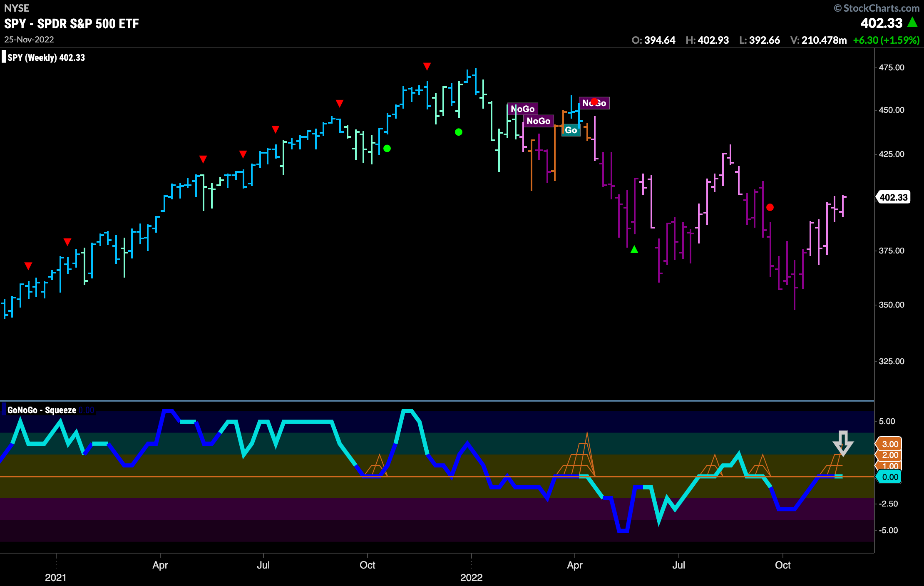Select the first NoGo label in February 2022

point(522,109)
